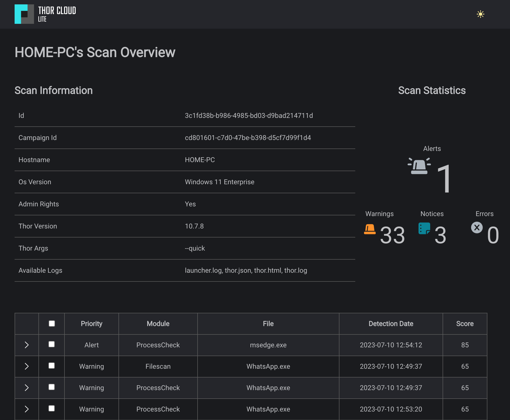Viewport: 510px width, 420px height.
Task: Click the Module column header
Action: click(158, 324)
